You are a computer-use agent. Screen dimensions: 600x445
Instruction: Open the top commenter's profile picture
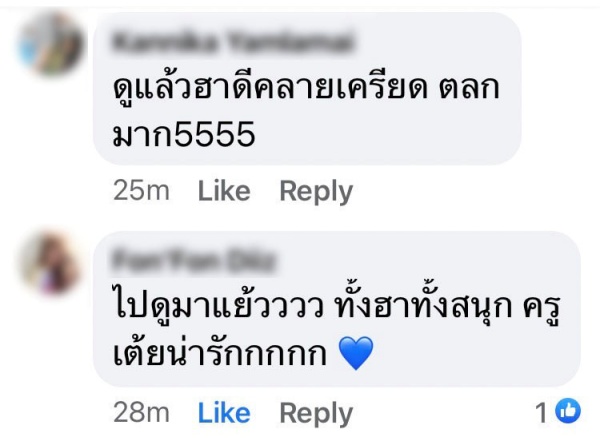pos(51,43)
